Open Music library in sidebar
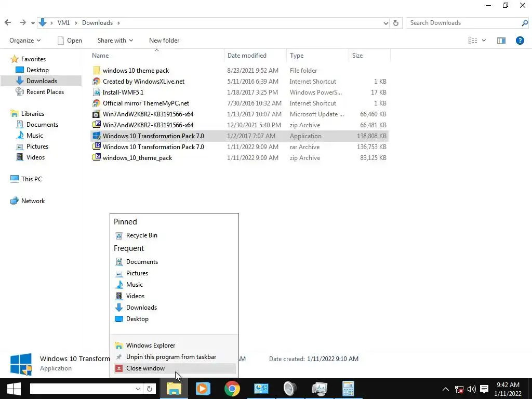 [x=30, y=136]
